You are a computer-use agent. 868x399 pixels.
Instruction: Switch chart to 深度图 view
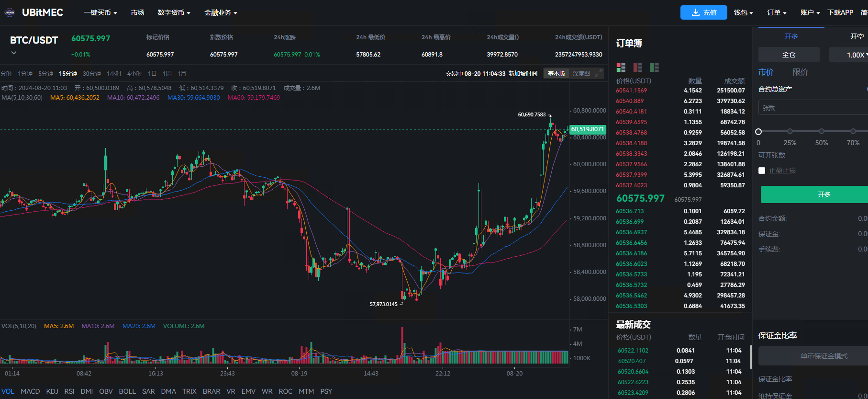click(581, 73)
